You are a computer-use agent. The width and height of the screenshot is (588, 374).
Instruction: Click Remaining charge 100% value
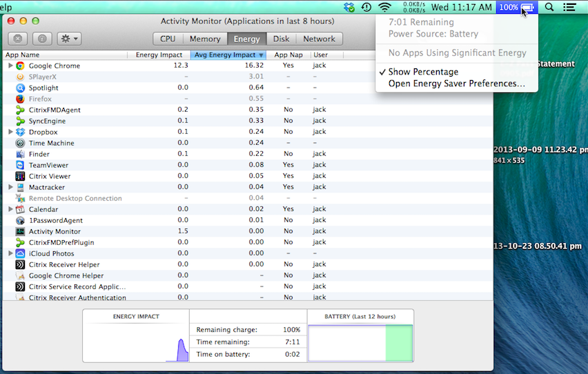tap(291, 330)
